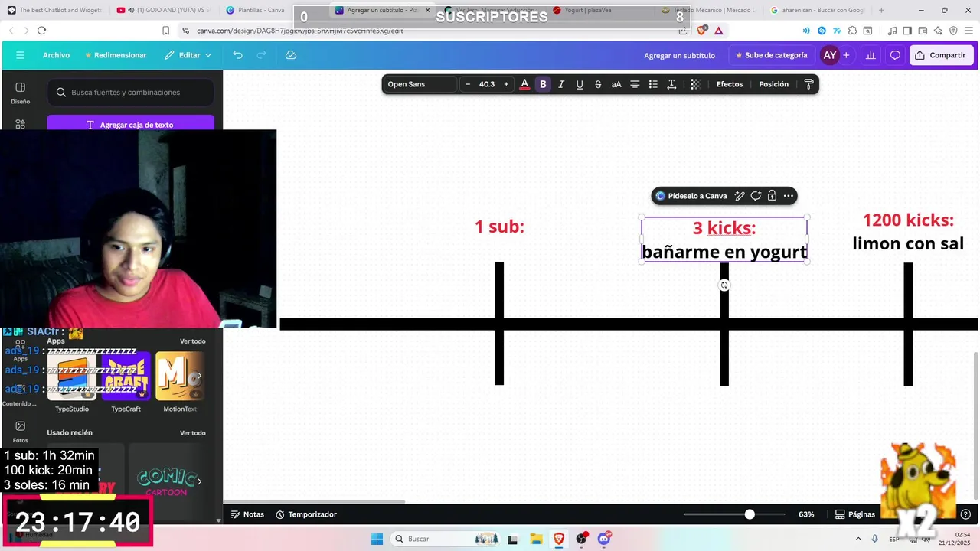The height and width of the screenshot is (551, 980).
Task: Click the cloud save status icon
Action: [291, 55]
